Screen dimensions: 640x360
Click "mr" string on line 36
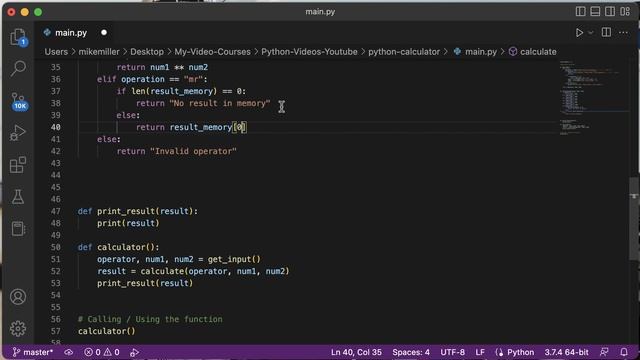coord(193,79)
